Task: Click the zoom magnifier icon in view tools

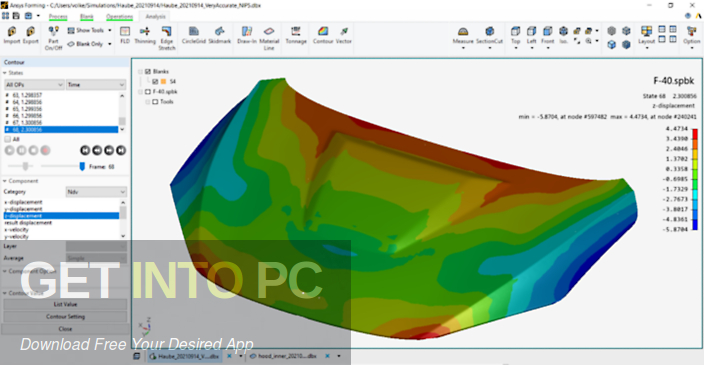Action: click(588, 41)
